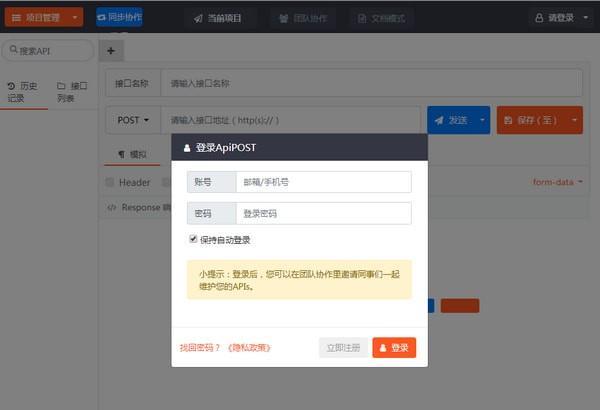Screen dimensions: 600x410
Task: Expand the 项目管理 dropdown arrow
Action: [75, 17]
